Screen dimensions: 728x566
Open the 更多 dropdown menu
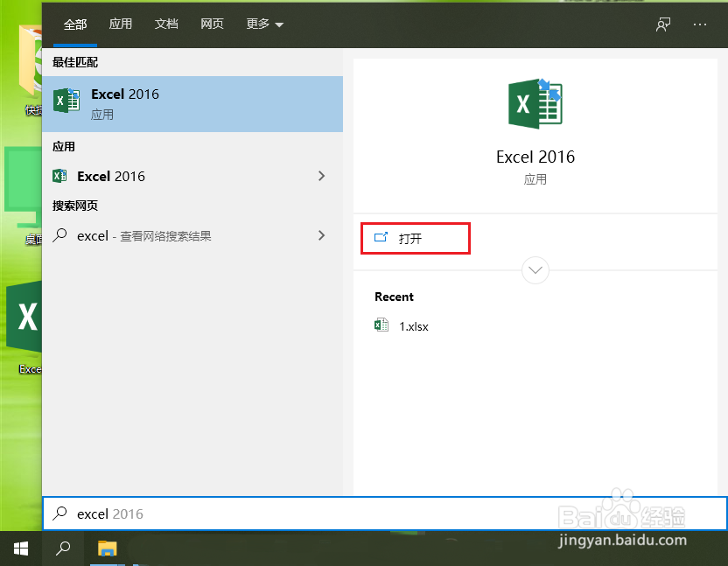pyautogui.click(x=264, y=24)
